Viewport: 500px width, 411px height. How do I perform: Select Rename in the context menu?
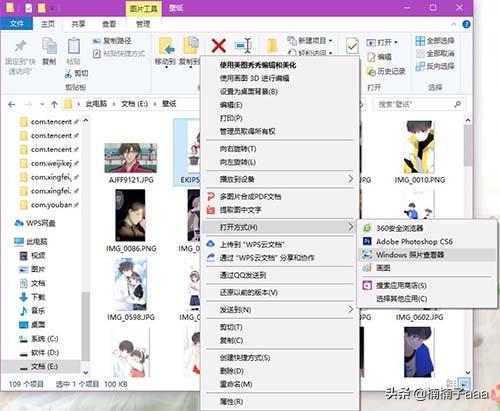click(x=279, y=384)
